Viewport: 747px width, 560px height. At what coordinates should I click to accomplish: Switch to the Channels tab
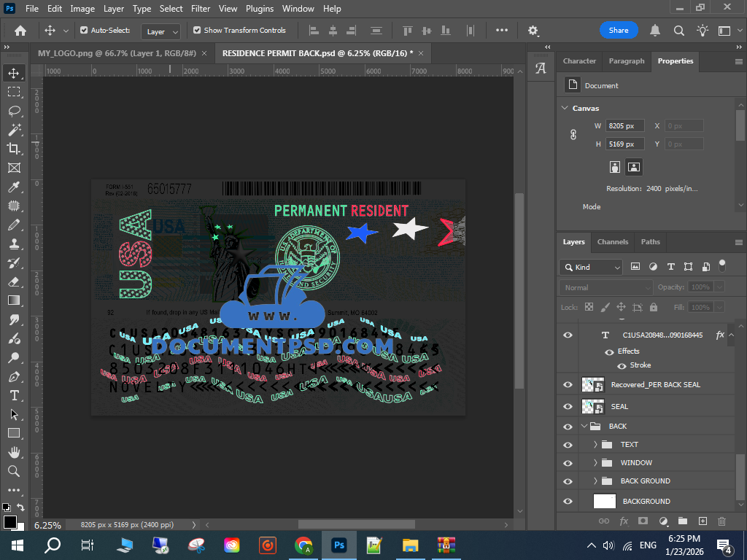click(612, 242)
